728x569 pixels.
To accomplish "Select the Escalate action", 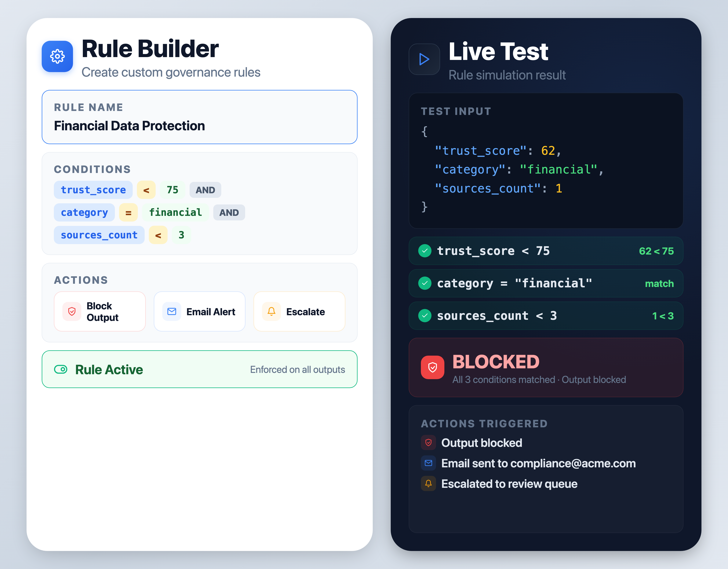I will pos(299,311).
